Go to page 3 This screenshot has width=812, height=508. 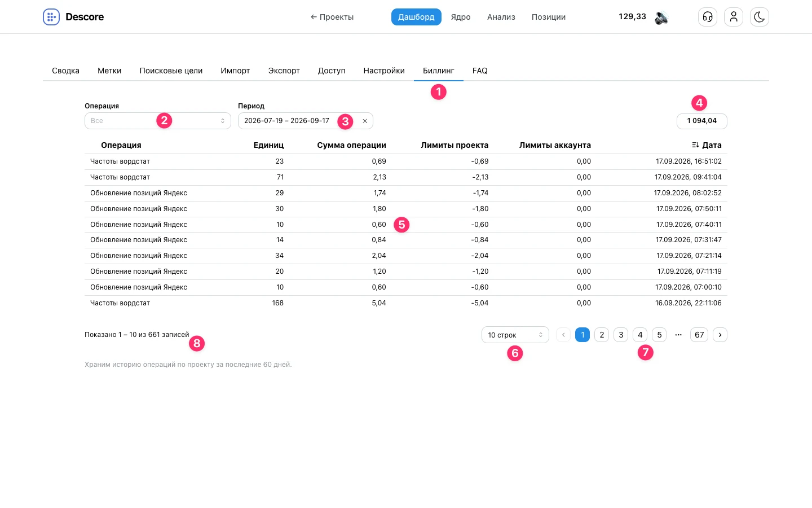[x=621, y=335]
